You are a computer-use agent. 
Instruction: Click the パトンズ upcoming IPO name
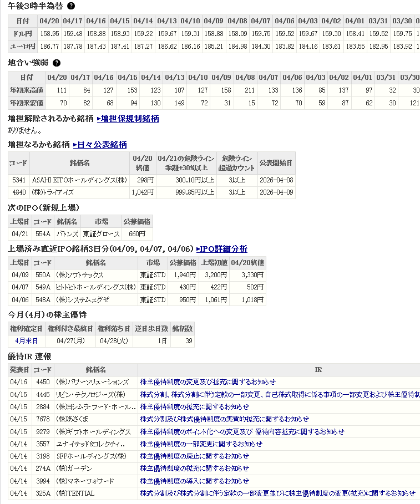(x=67, y=234)
